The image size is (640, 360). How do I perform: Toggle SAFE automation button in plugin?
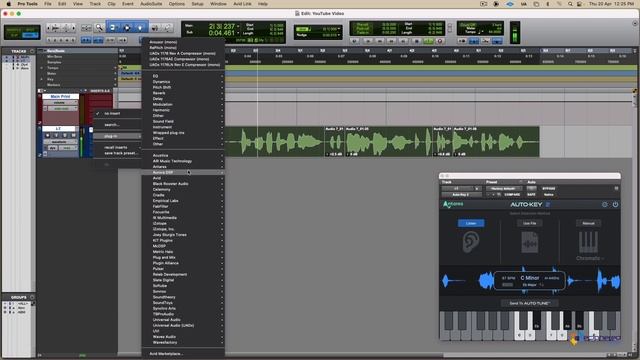(x=531, y=195)
